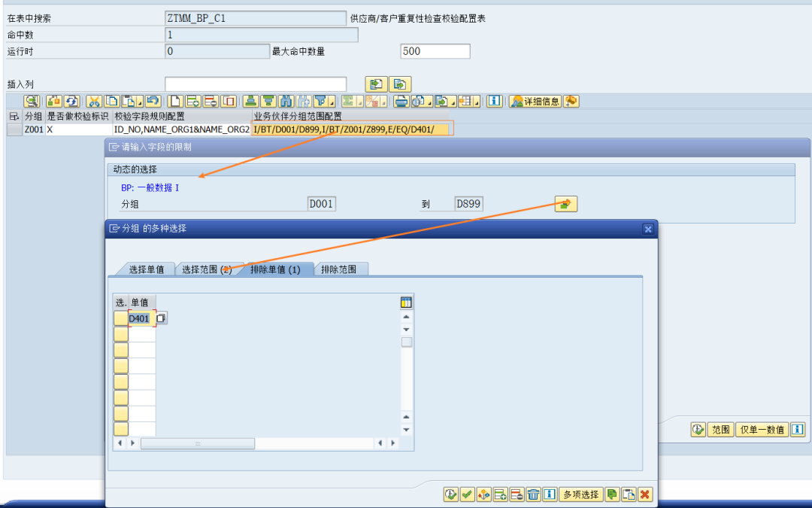Open multiple selection button next to D899
This screenshot has width=812, height=508.
pos(565,204)
